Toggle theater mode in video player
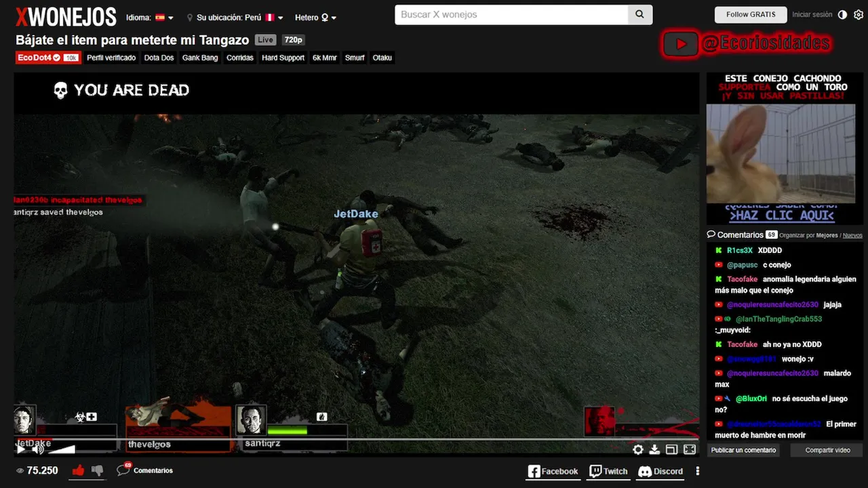 pos(671,449)
